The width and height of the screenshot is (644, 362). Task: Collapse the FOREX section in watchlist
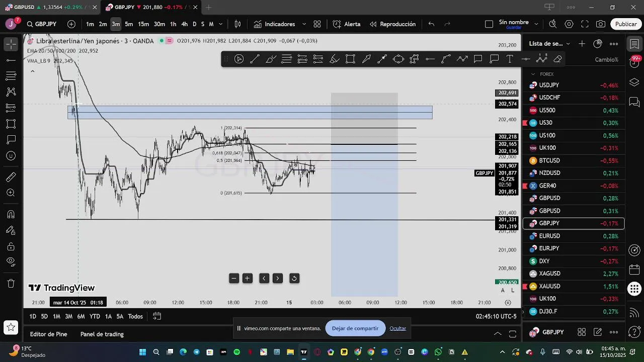(533, 74)
